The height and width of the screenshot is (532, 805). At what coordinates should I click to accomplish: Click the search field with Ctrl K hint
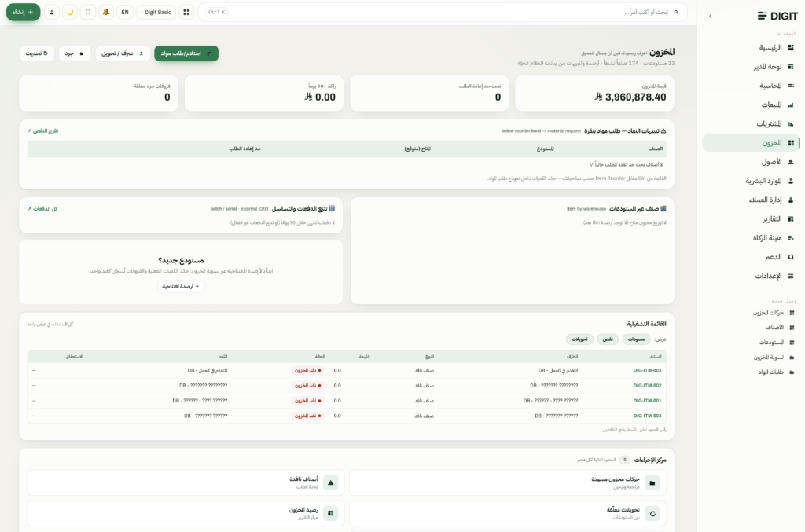tap(442, 12)
